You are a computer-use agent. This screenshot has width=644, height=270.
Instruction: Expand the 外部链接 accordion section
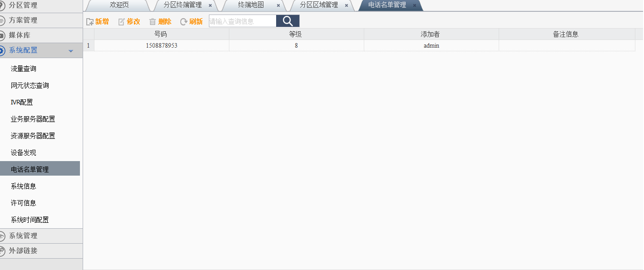tap(41, 251)
